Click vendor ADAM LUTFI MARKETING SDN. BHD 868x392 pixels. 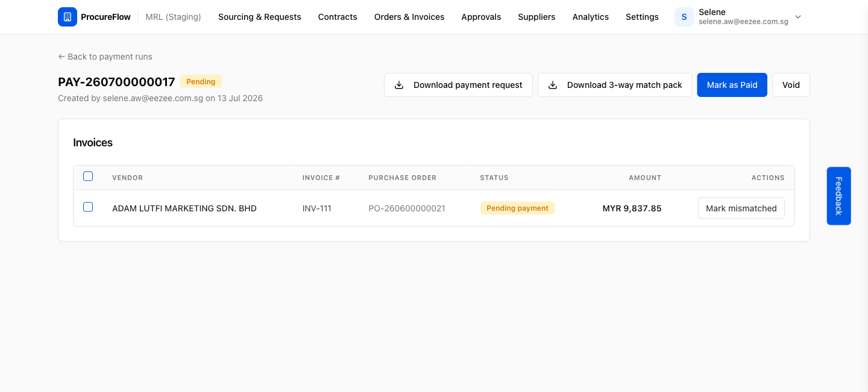tap(184, 208)
